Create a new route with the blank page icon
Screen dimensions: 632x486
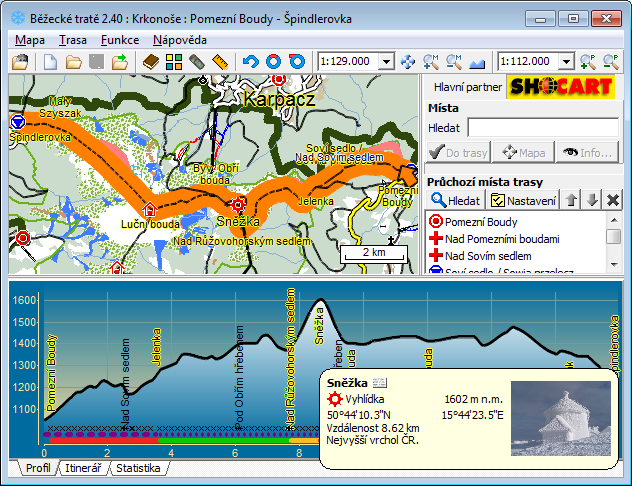point(51,62)
